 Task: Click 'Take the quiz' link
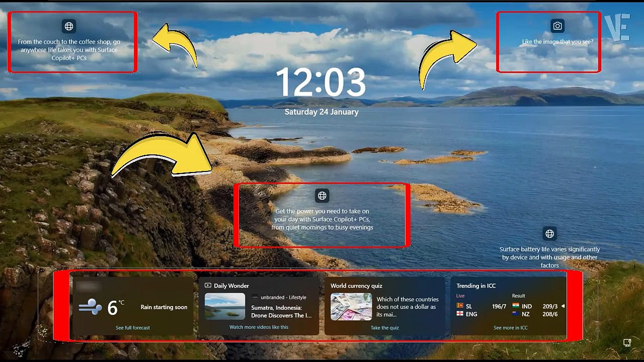coord(384,328)
